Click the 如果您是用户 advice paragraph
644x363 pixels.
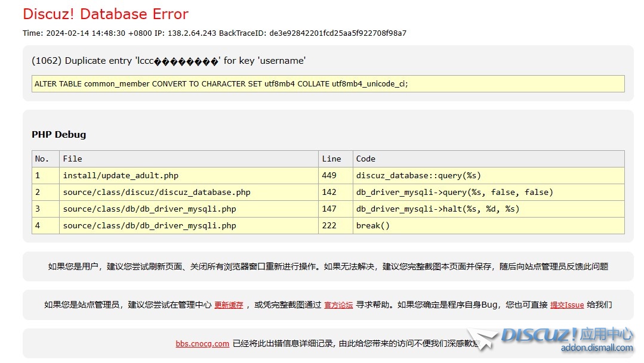click(328, 266)
